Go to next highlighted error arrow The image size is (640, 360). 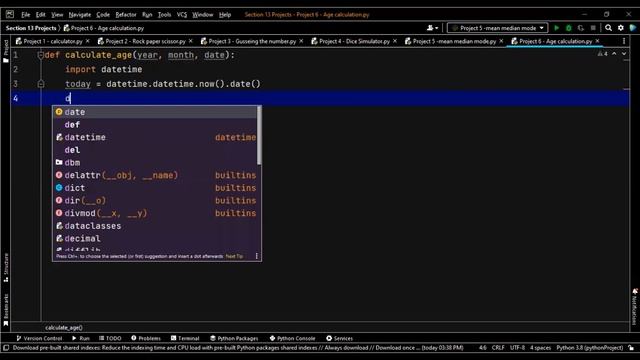(x=624, y=54)
